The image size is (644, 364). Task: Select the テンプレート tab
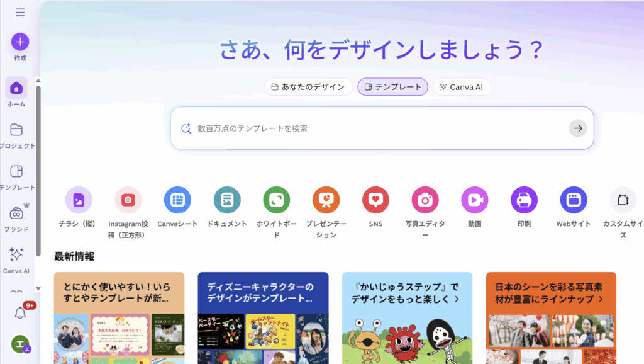pos(392,87)
